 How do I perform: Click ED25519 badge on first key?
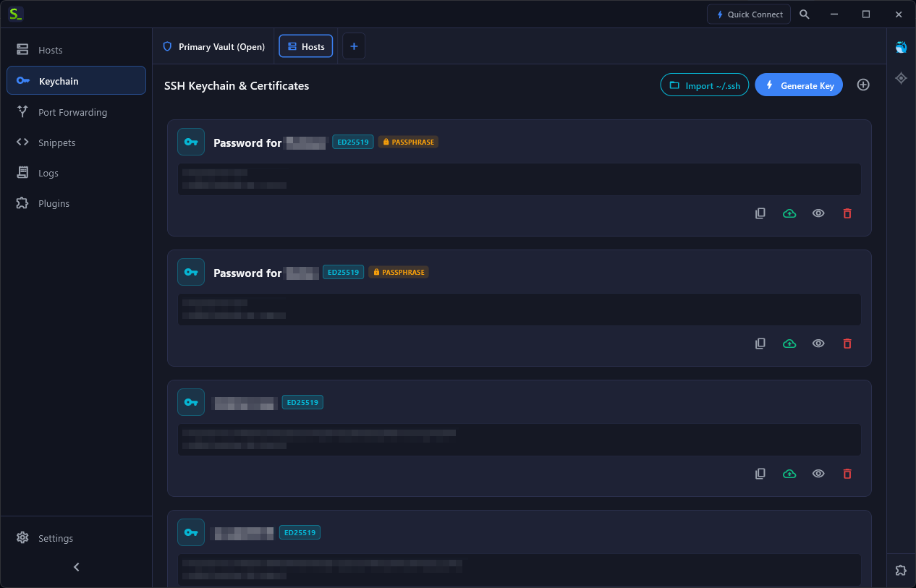(x=353, y=142)
